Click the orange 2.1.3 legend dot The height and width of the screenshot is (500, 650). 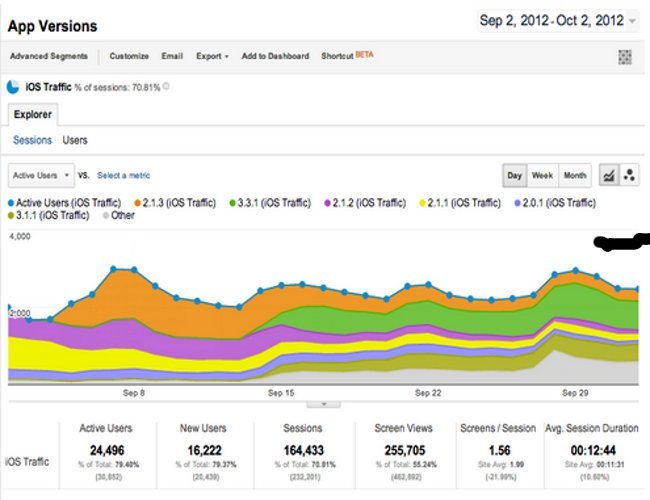[138, 203]
